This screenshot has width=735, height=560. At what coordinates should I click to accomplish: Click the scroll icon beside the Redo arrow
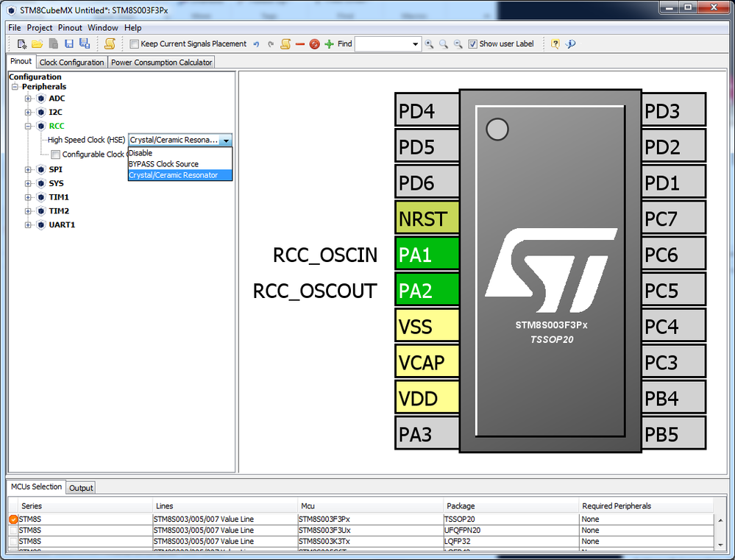[x=285, y=44]
